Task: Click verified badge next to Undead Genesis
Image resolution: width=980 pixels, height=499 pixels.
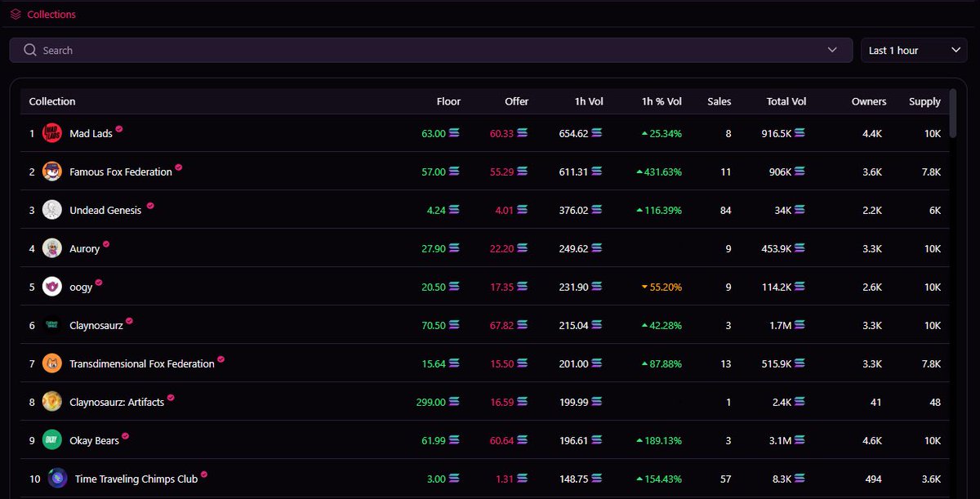Action: 150,206
